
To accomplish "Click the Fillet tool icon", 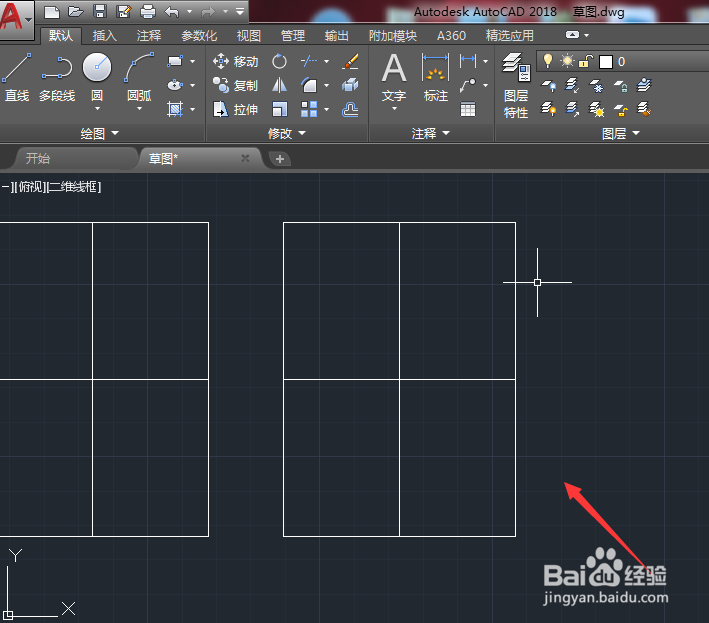I will click(x=309, y=85).
